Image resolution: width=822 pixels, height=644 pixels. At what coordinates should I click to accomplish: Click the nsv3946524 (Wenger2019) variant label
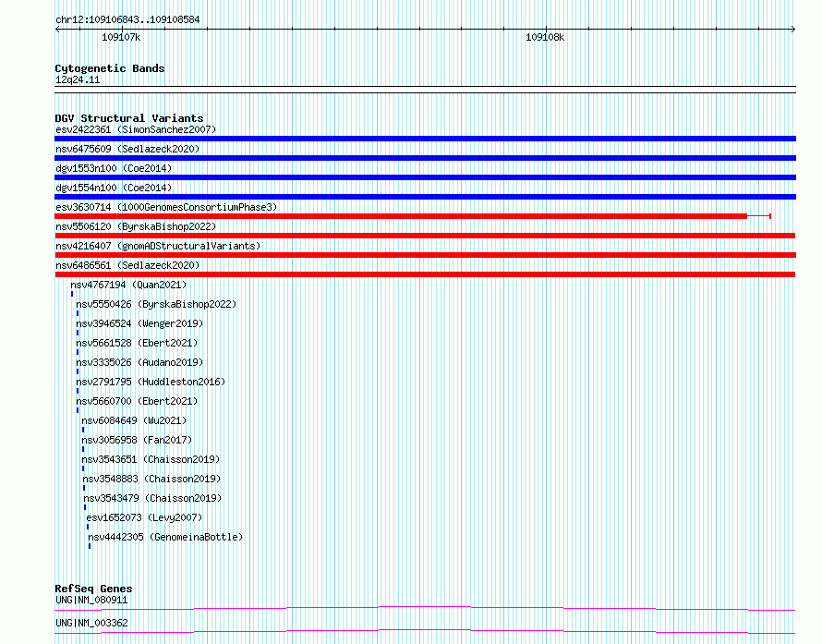pyautogui.click(x=139, y=323)
